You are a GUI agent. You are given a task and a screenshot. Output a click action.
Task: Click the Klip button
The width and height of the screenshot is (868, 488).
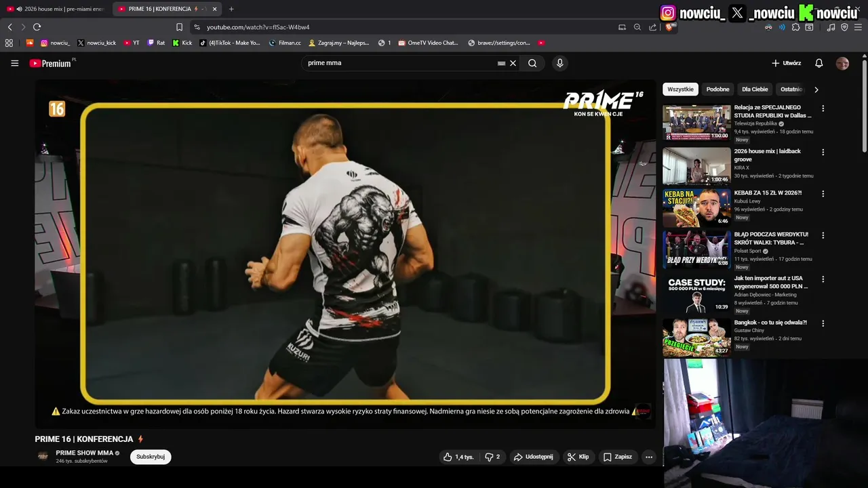click(578, 457)
